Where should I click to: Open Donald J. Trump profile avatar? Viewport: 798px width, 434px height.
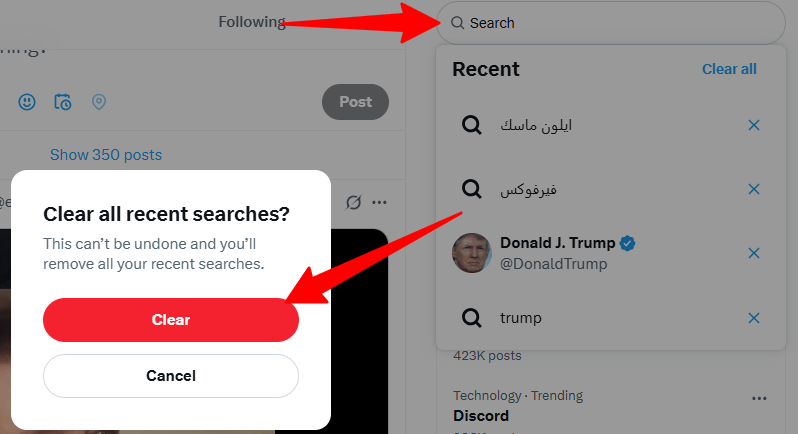coord(472,253)
